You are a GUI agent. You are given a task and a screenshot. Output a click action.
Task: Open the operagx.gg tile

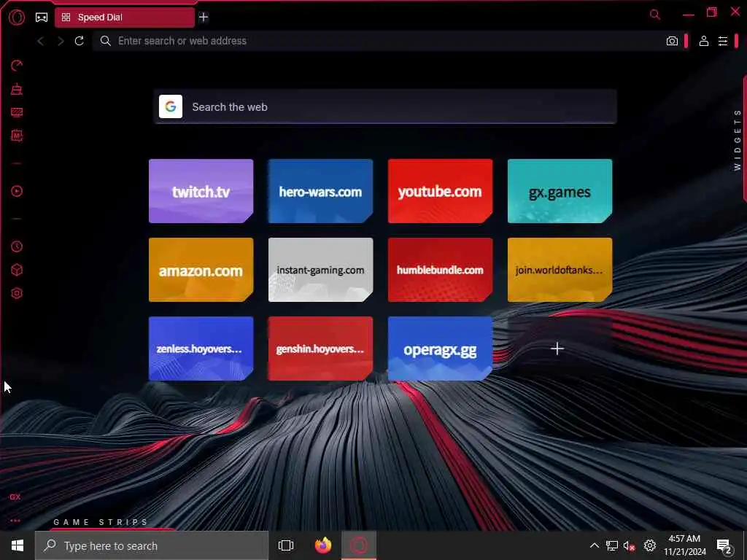click(440, 349)
